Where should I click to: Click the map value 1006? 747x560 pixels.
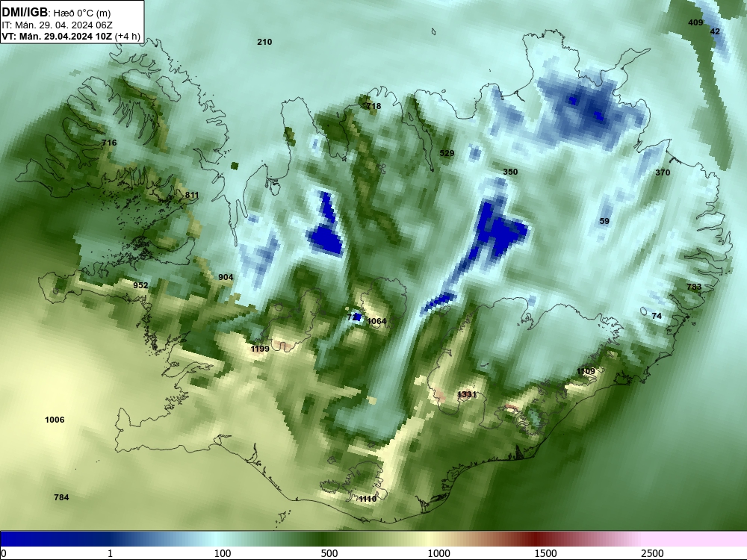pyautogui.click(x=55, y=420)
